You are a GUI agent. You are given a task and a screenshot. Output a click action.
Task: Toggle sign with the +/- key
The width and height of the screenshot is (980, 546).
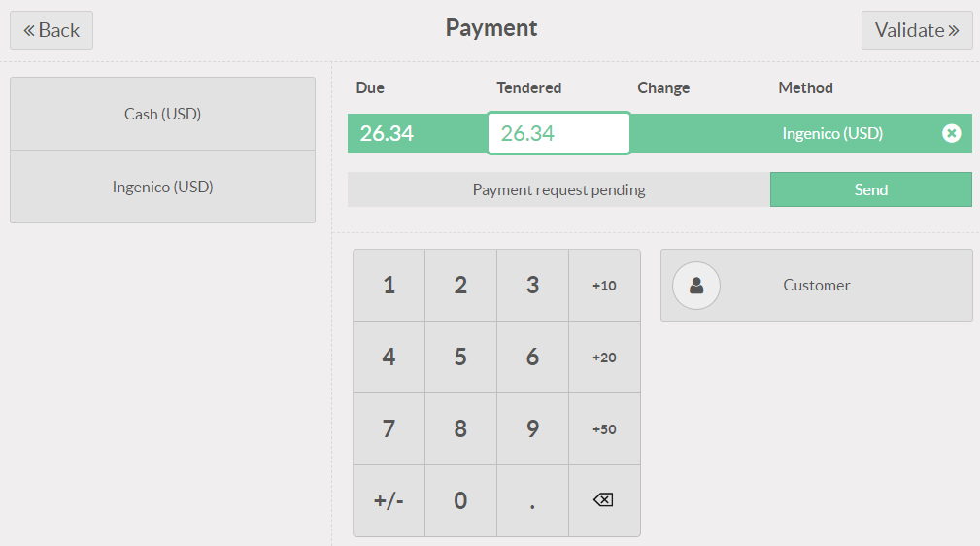click(x=389, y=501)
